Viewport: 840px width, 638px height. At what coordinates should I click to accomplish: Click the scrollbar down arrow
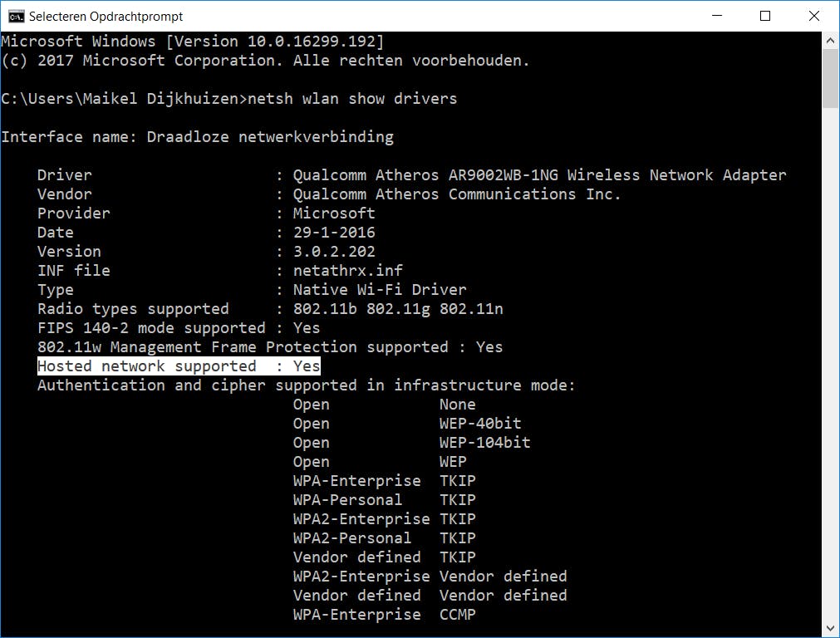[x=830, y=628]
